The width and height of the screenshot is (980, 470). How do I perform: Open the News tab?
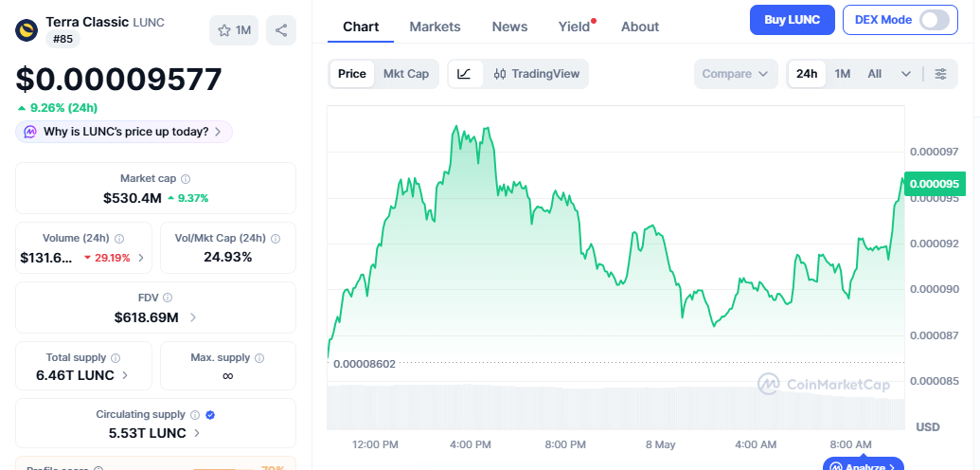[509, 27]
